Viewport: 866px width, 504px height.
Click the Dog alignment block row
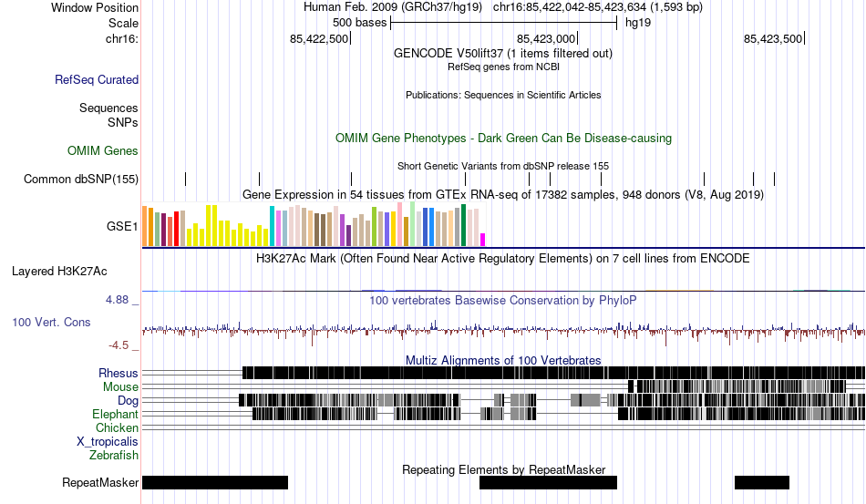552,400
